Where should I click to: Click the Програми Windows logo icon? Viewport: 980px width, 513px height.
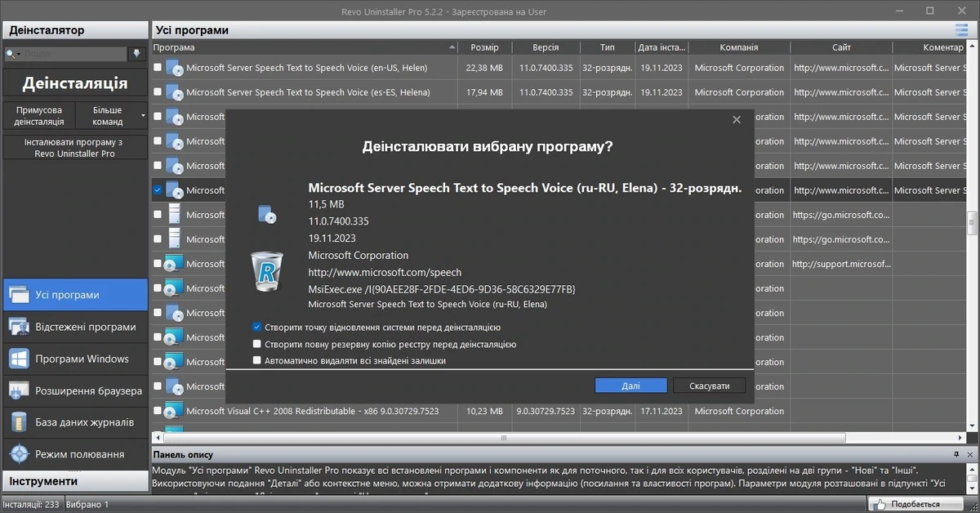20,359
